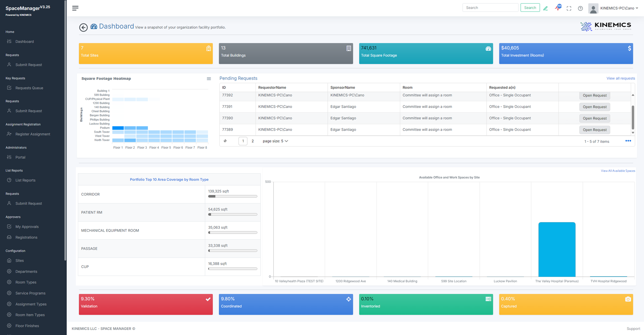Click the CORRIDOR area coverage progress bar

(x=232, y=196)
